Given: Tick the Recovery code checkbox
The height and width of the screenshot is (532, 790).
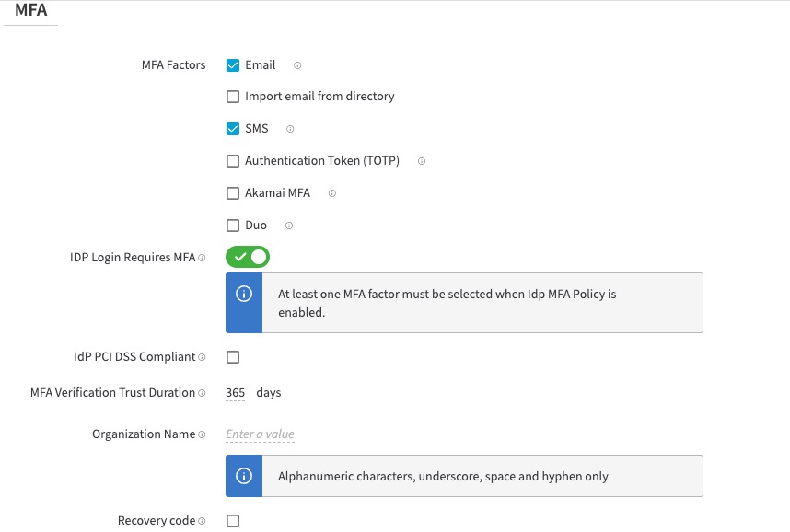Looking at the screenshot, I should (233, 521).
